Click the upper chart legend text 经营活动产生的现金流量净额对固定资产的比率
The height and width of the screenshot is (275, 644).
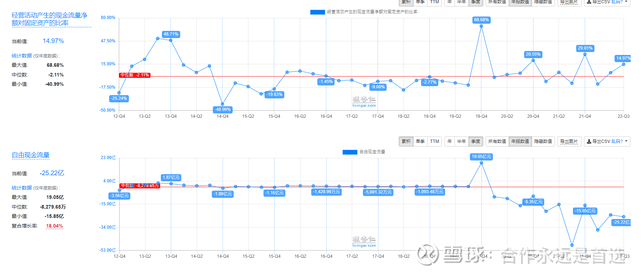tap(372, 12)
